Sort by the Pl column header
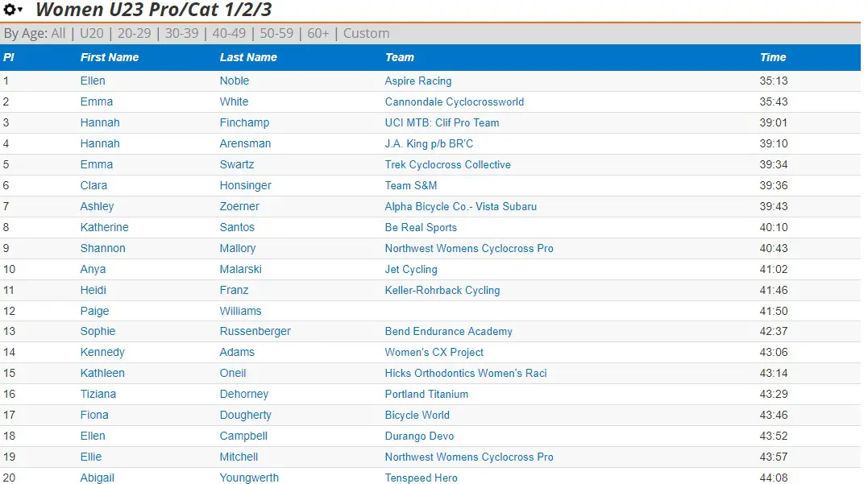Viewport: 868px width, 484px height. (9, 57)
